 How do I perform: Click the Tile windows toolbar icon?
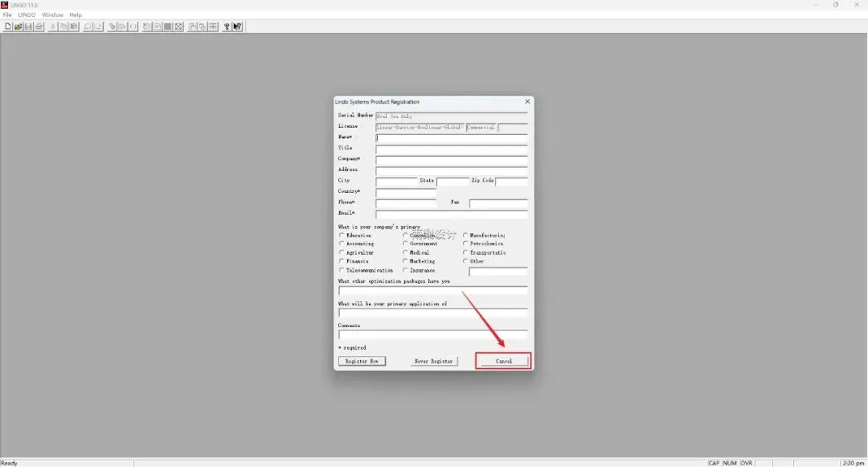click(213, 27)
